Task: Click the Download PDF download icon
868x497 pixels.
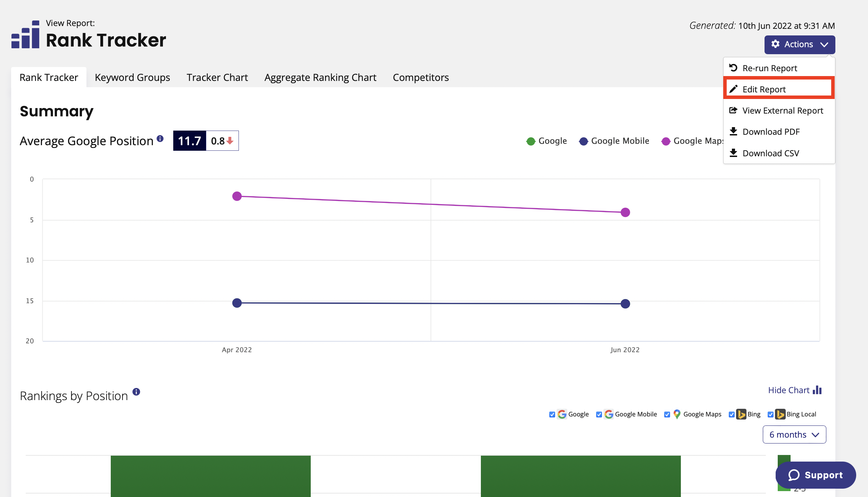Action: pyautogui.click(x=733, y=132)
